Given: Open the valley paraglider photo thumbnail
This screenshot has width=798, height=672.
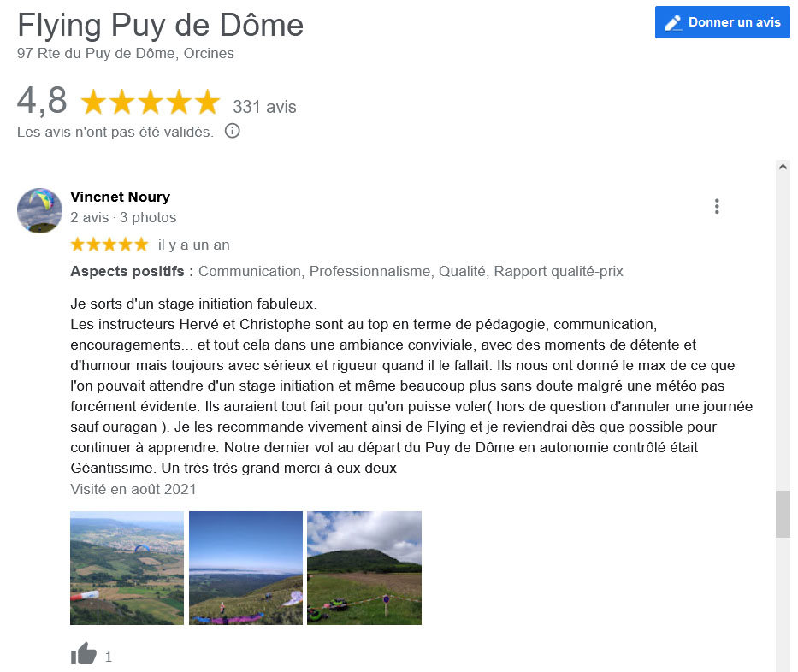Looking at the screenshot, I should pyautogui.click(x=127, y=568).
